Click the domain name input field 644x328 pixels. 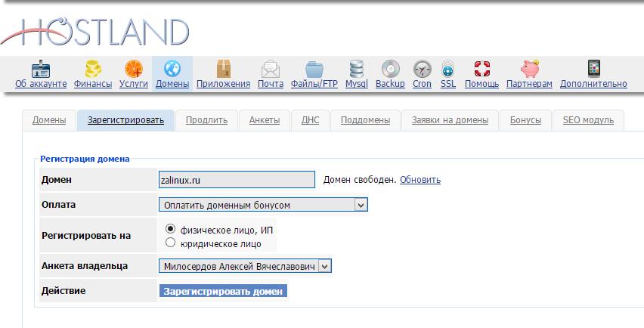(237, 180)
